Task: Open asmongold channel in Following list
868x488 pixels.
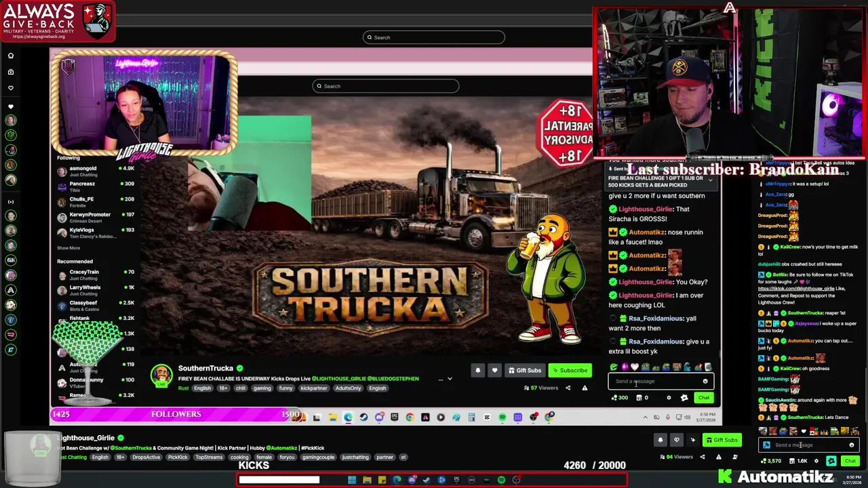Action: pyautogui.click(x=96, y=171)
